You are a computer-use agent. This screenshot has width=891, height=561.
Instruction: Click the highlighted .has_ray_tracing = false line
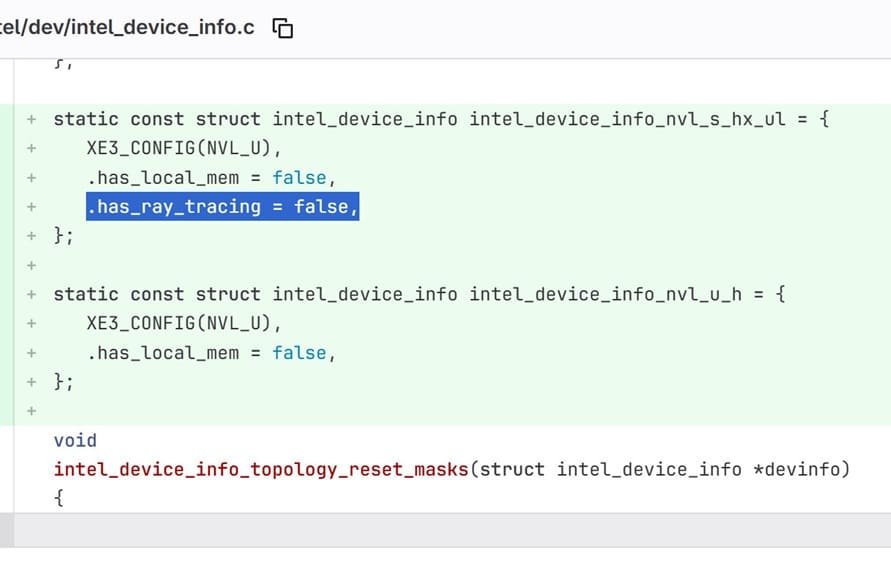click(x=221, y=207)
